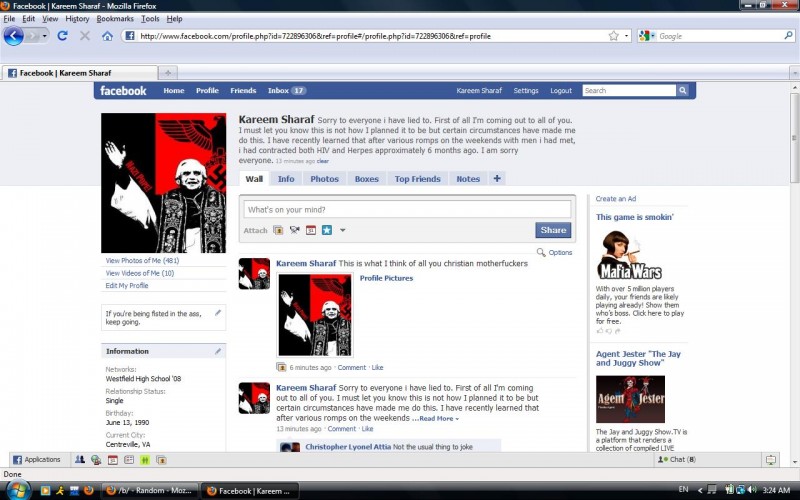Open Friends icon in Facebook applications bar
800x500 pixels.
[80, 460]
